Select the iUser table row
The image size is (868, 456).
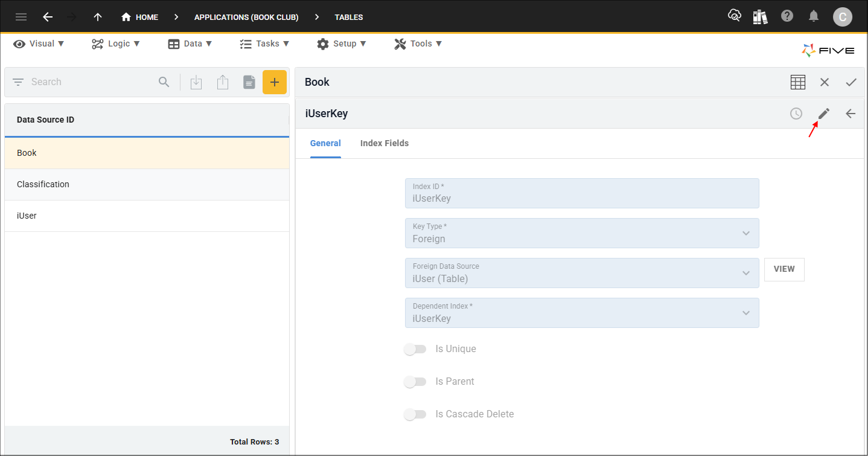click(x=147, y=216)
